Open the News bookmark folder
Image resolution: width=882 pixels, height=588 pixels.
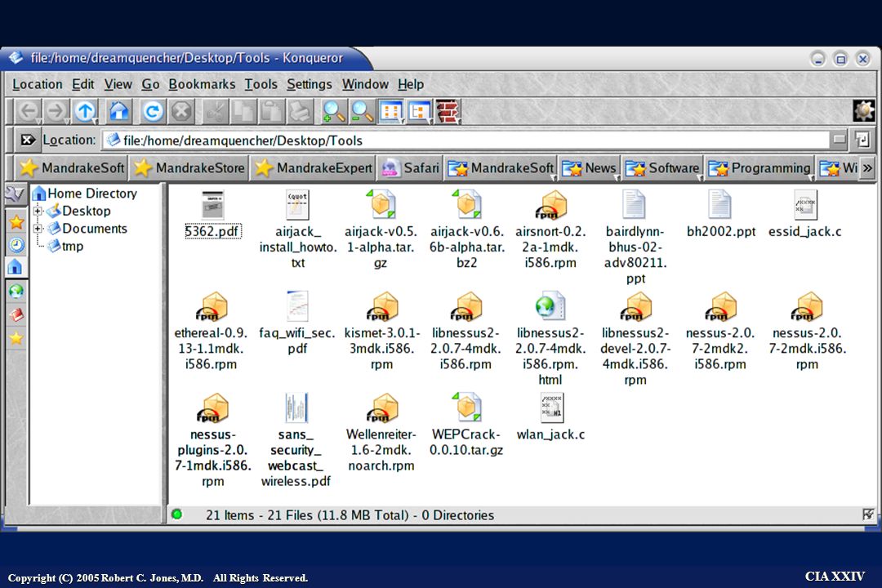click(589, 168)
